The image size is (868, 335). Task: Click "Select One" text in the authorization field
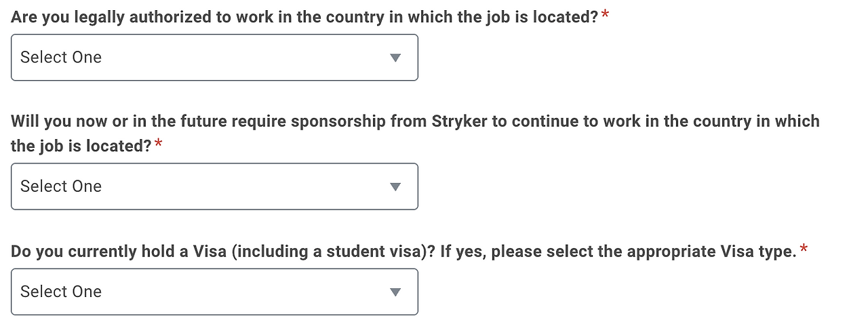pyautogui.click(x=61, y=58)
